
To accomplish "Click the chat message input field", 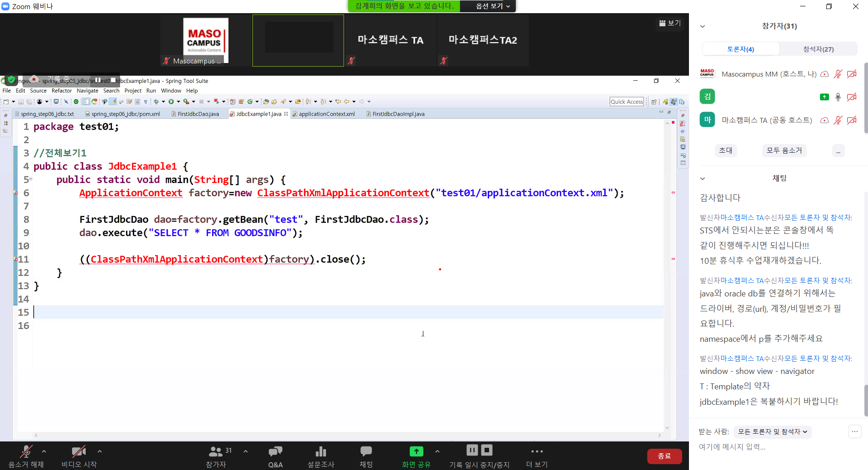I will (771, 447).
